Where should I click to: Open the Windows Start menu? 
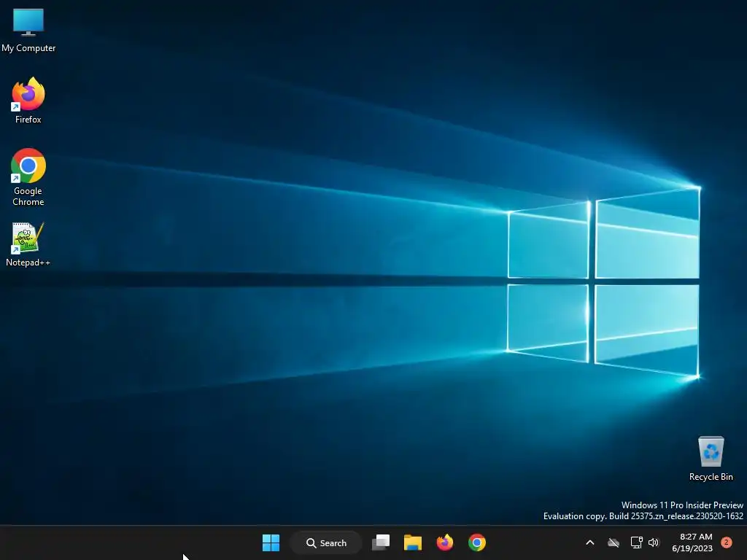(x=271, y=542)
